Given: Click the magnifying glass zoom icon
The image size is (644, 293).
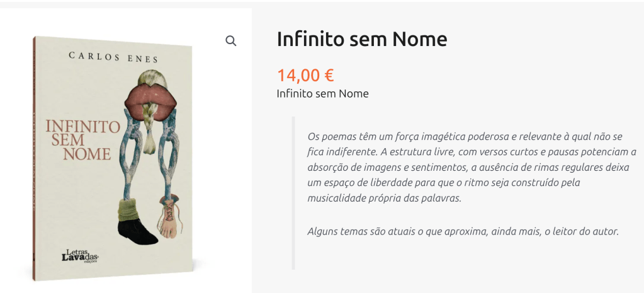Looking at the screenshot, I should point(231,41).
